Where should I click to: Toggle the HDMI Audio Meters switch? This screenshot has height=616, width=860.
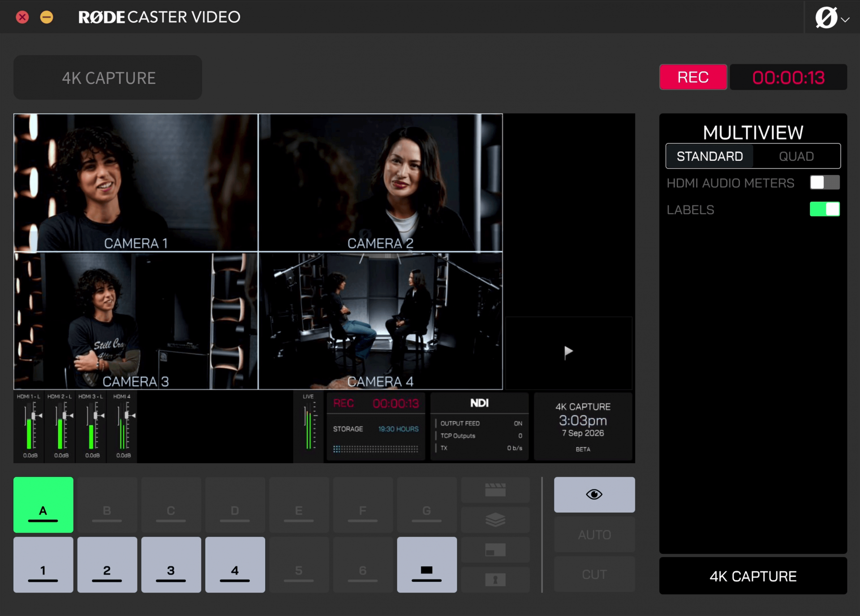click(825, 182)
